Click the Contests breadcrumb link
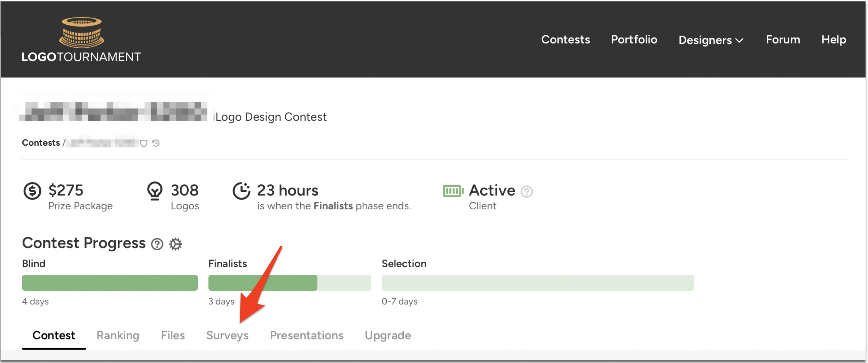This screenshot has height=363, width=868. [x=41, y=143]
